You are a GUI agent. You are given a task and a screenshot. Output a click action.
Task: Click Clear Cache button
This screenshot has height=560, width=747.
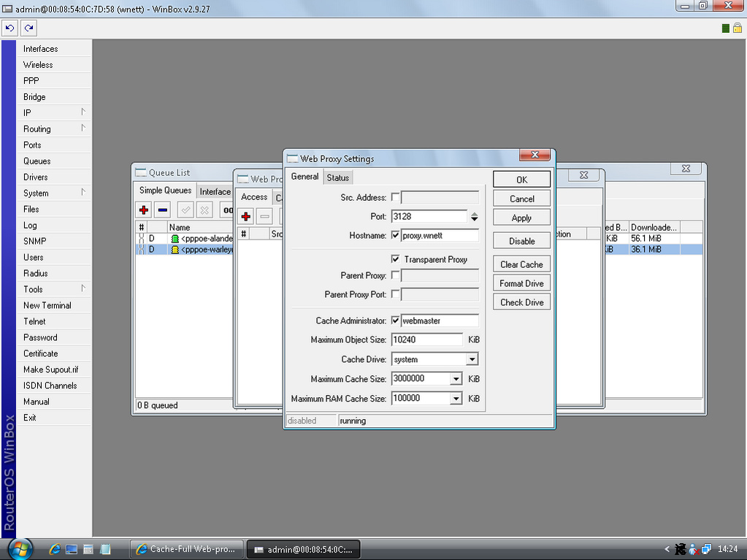tap(521, 264)
